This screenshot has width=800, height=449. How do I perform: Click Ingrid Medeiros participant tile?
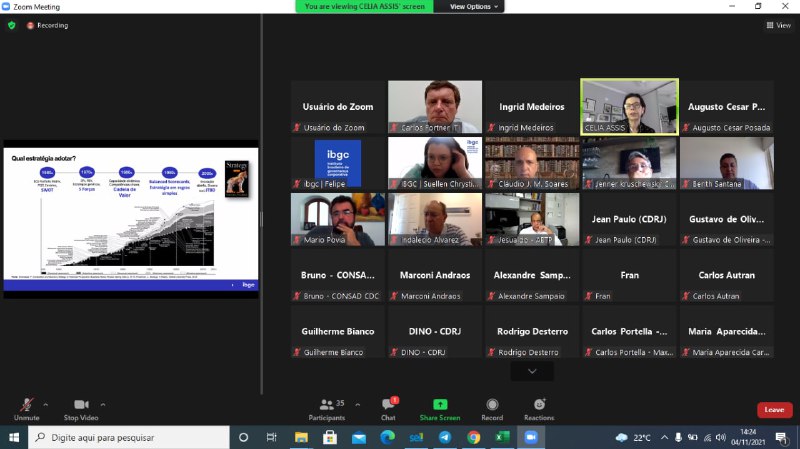point(532,107)
